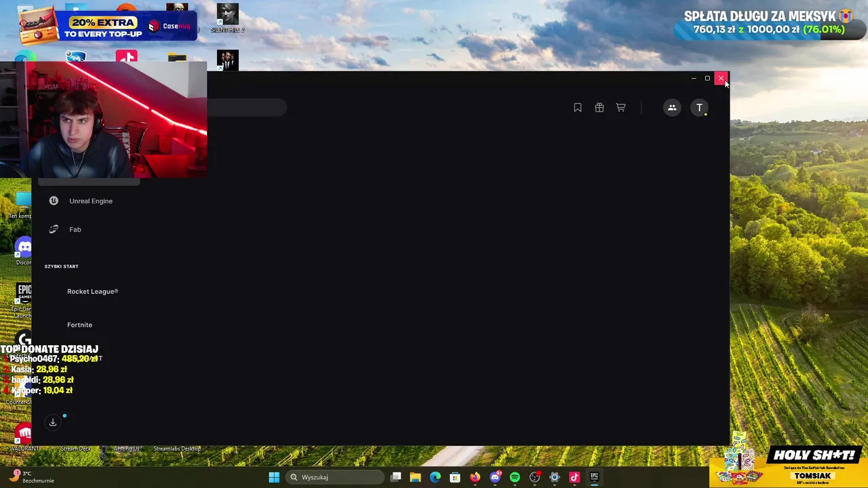The width and height of the screenshot is (868, 488).
Task: Open Task View from the taskbar
Action: pos(396,477)
